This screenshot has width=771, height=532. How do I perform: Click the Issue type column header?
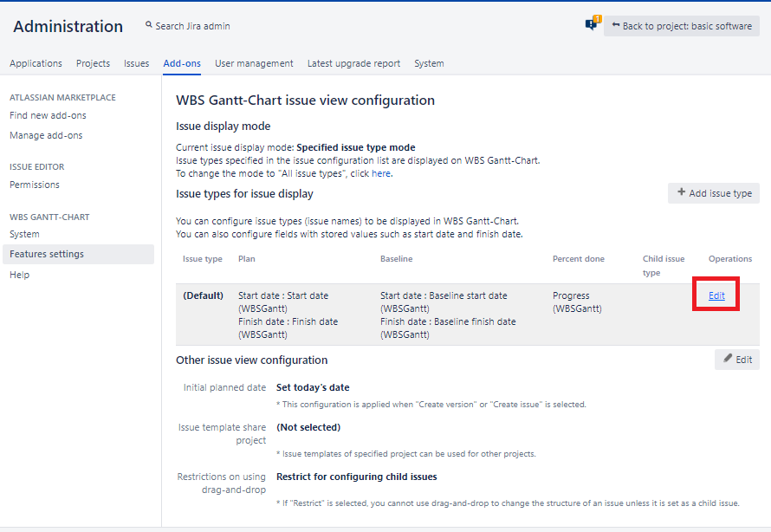(202, 258)
